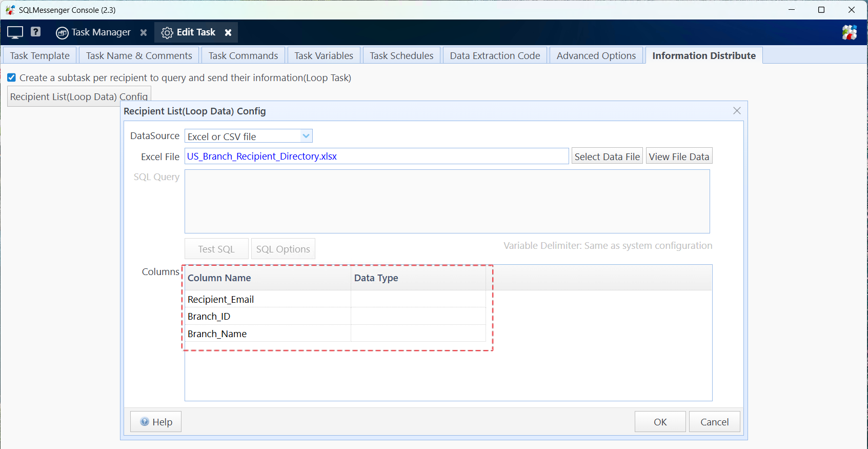Viewport: 868px width, 449px height.
Task: Click the Recipient List(Loop Data) Config button
Action: [x=79, y=96]
